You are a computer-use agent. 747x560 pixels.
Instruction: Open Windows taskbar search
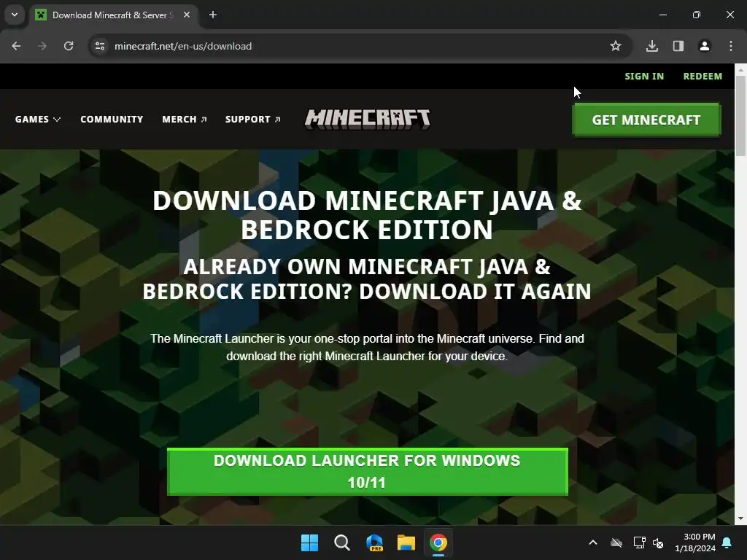342,542
